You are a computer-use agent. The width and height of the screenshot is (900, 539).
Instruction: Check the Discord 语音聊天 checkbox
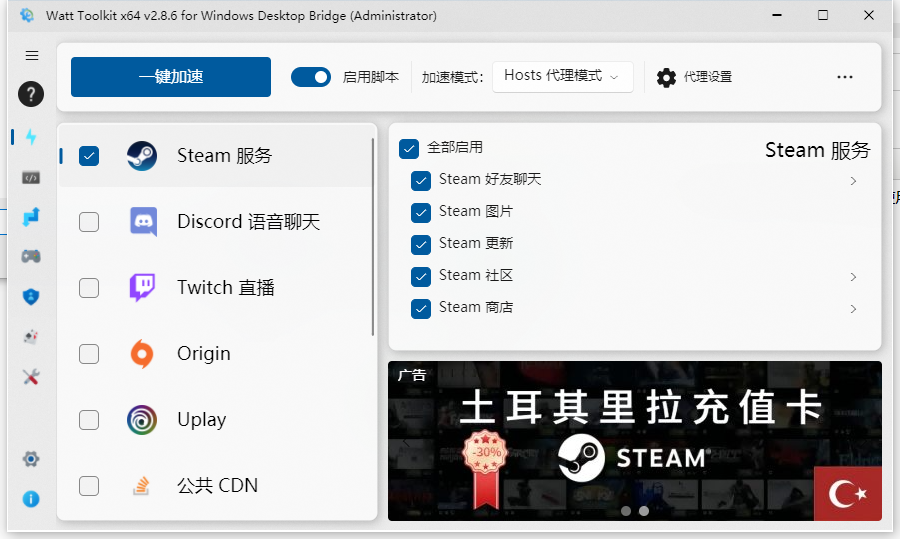(89, 222)
